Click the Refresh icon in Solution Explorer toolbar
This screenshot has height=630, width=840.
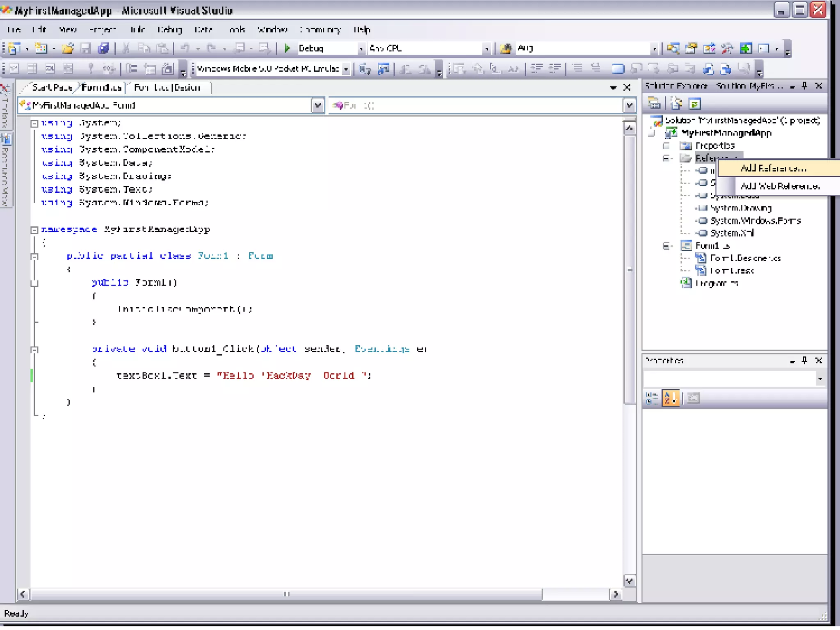pos(694,104)
